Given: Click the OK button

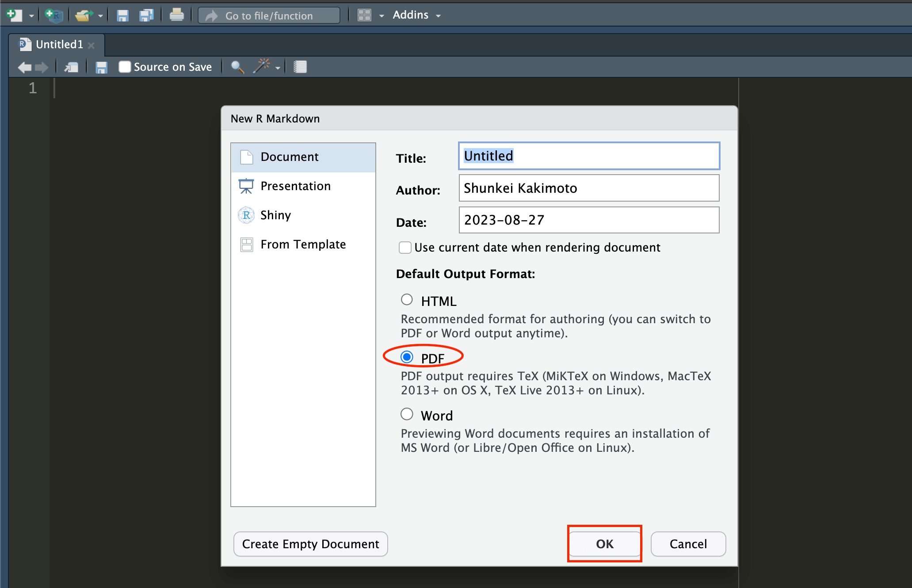Looking at the screenshot, I should pyautogui.click(x=604, y=544).
